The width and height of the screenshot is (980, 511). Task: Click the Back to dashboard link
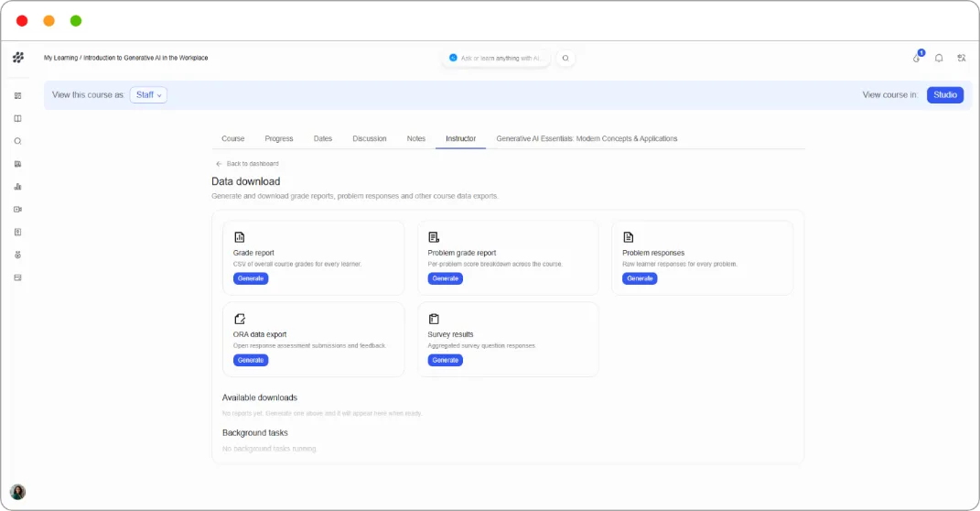(253, 164)
